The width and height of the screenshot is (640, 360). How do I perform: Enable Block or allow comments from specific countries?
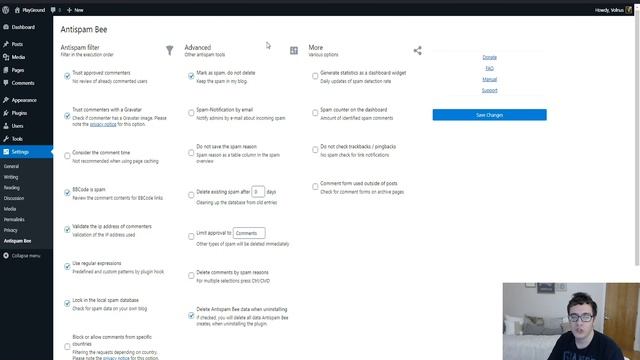[x=67, y=347]
